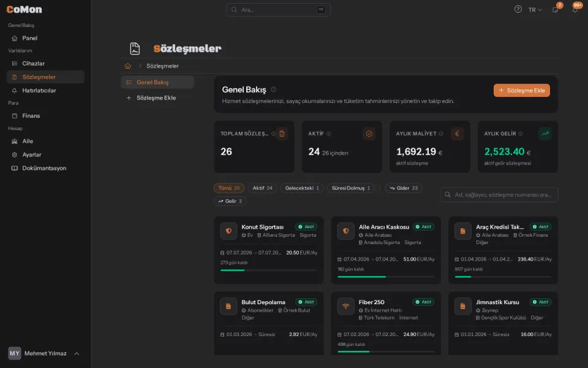This screenshot has width=588, height=368.
Task: Open Dokümantasyon in the sidebar
Action: pos(45,168)
